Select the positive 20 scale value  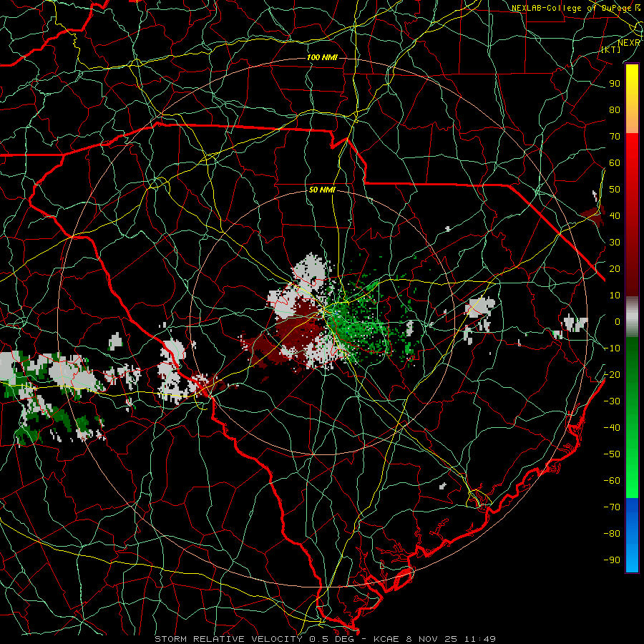coord(615,268)
